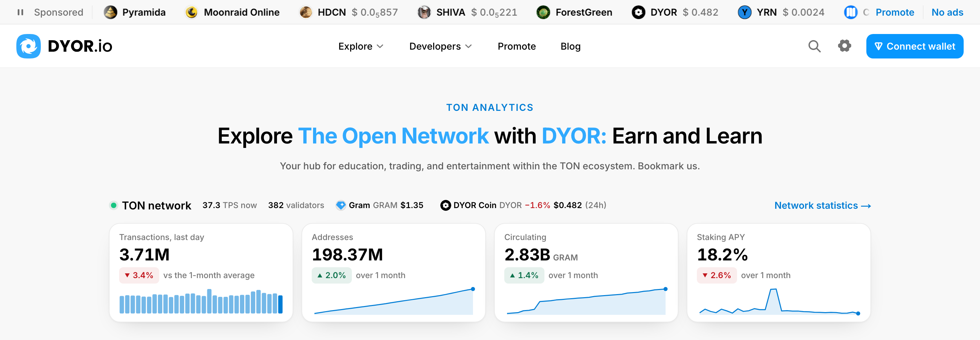Click the Staking APY value 18.2%

pos(722,254)
